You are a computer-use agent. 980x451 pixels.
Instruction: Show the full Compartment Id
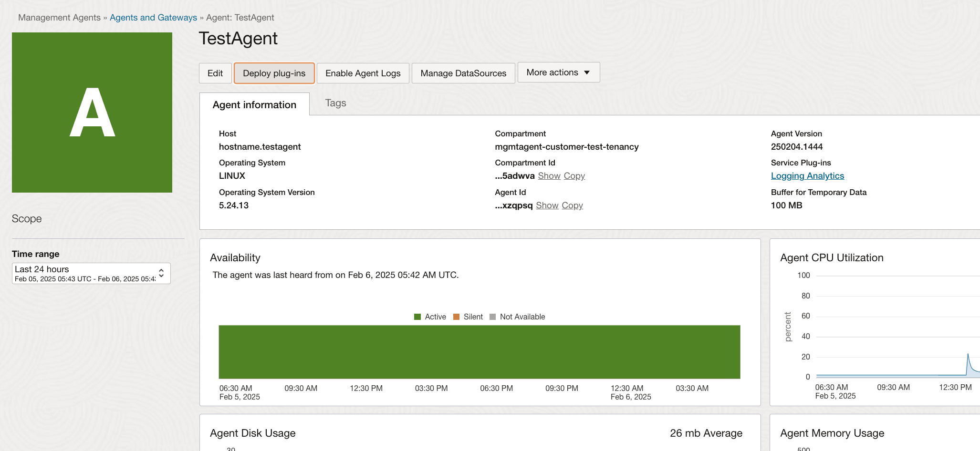549,175
